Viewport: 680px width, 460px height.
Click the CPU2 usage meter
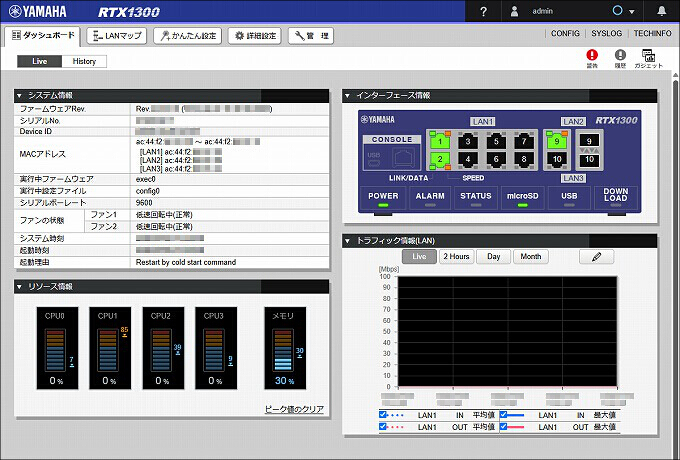tap(163, 348)
